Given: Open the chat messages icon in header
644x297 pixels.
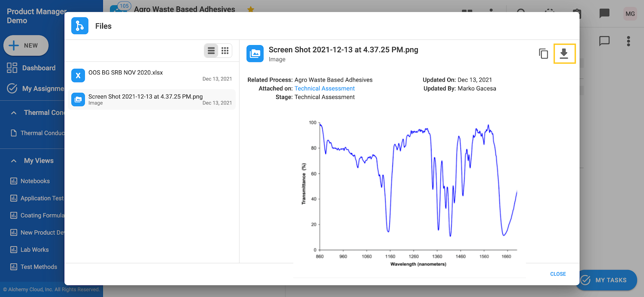Looking at the screenshot, I should [604, 14].
